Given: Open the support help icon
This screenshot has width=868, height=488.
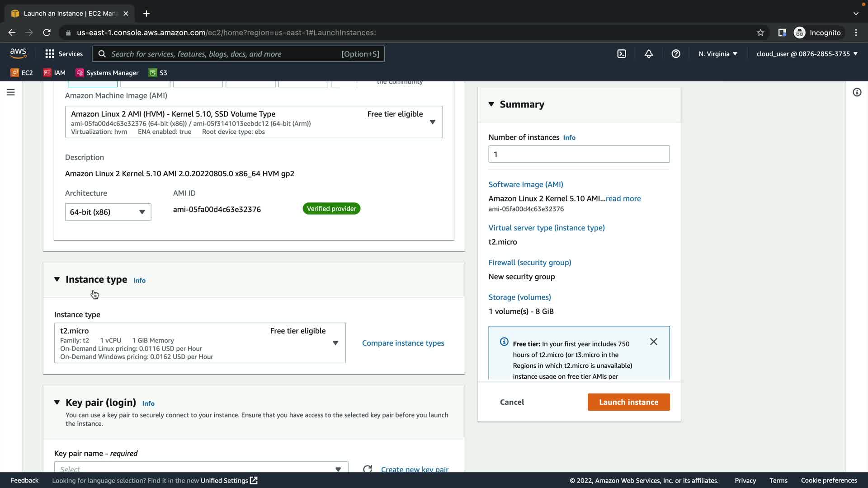Looking at the screenshot, I should click(676, 54).
